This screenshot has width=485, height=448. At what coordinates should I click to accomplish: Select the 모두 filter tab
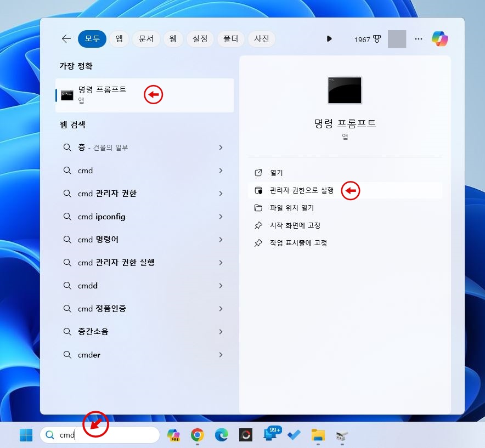coord(92,38)
